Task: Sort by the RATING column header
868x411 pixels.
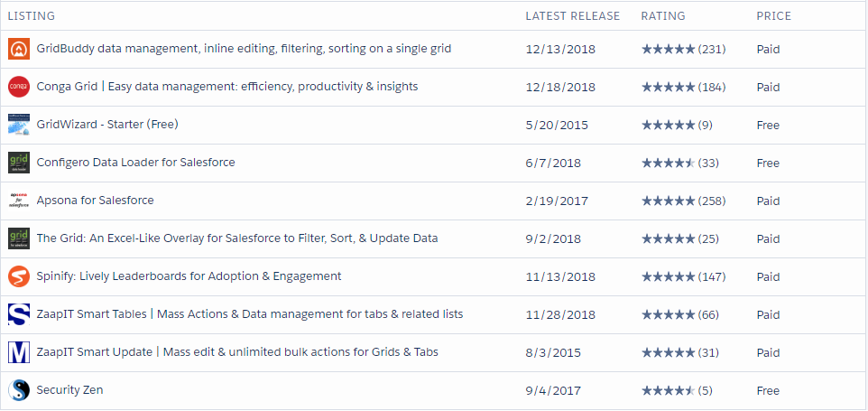Action: click(x=662, y=15)
